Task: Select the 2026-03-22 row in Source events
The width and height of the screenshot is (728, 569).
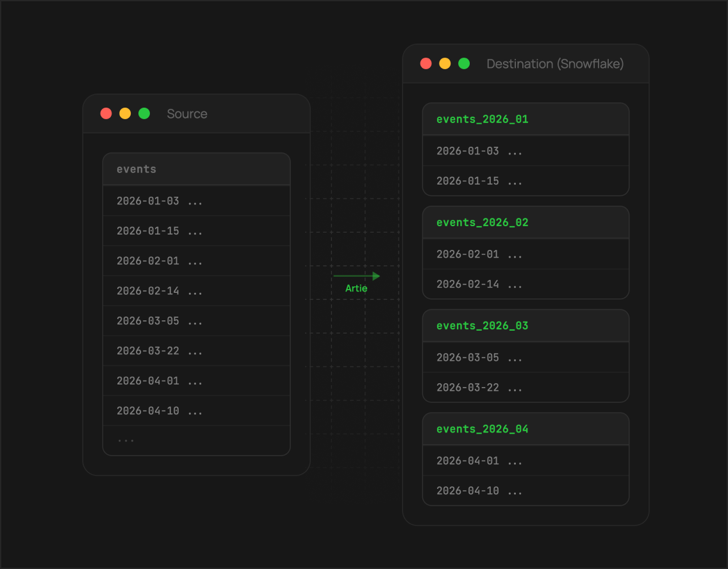Action: click(x=196, y=351)
